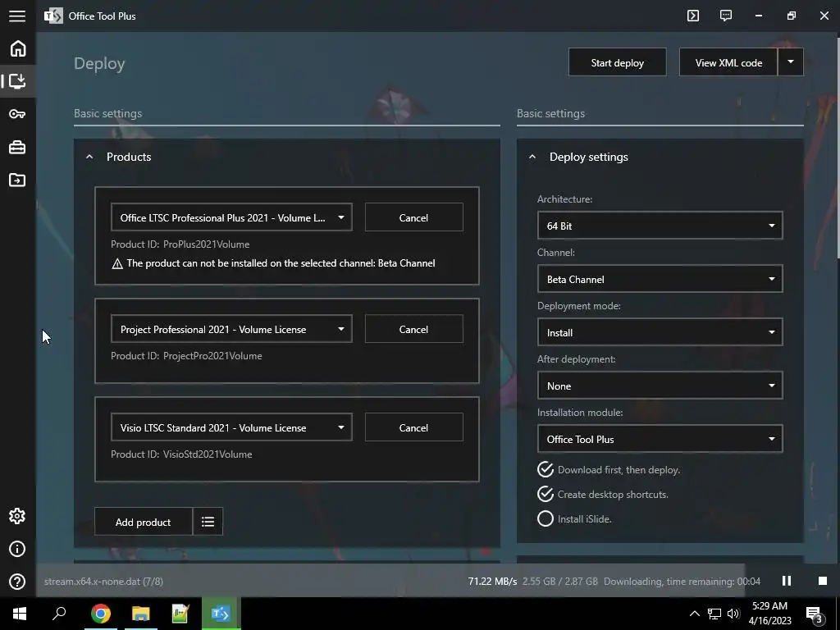Open Windows Start menu
This screenshot has width=840, height=630.
pos(20,614)
